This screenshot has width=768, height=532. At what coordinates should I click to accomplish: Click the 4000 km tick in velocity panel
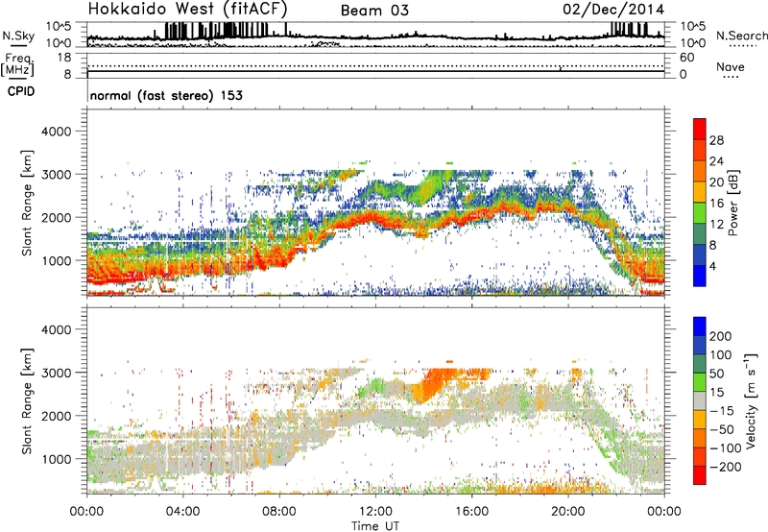point(56,329)
